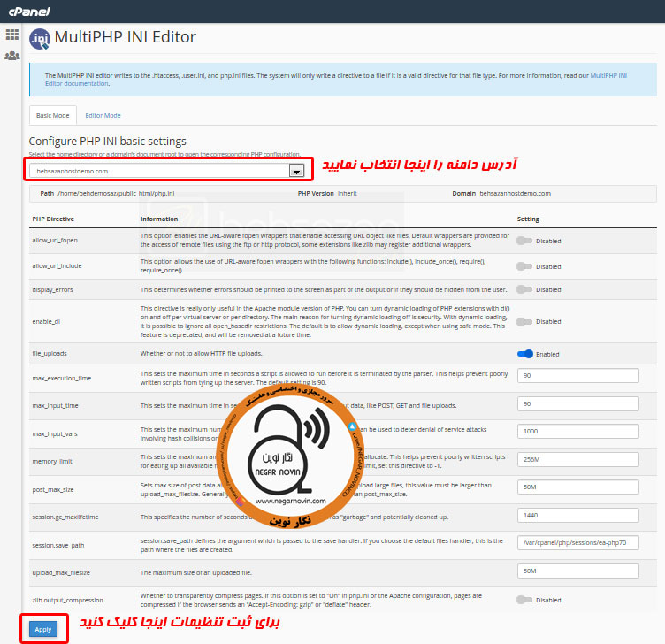Toggle display_errors setting

point(524,289)
